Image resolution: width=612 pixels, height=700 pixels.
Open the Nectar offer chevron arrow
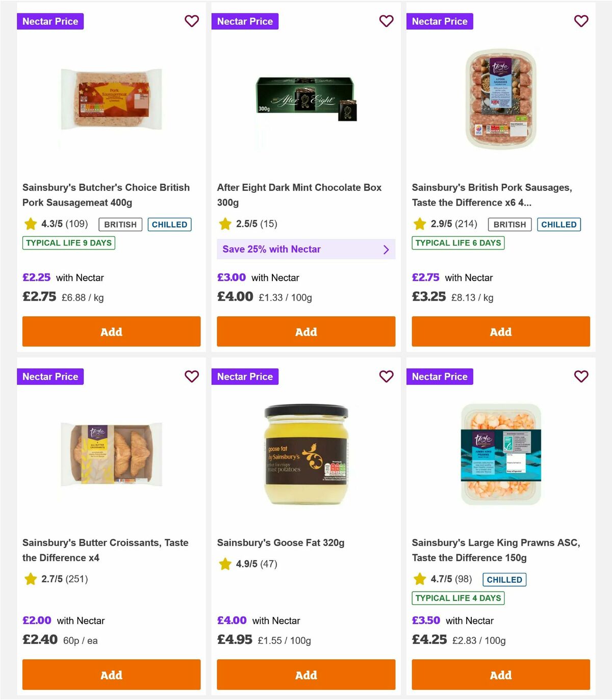386,249
